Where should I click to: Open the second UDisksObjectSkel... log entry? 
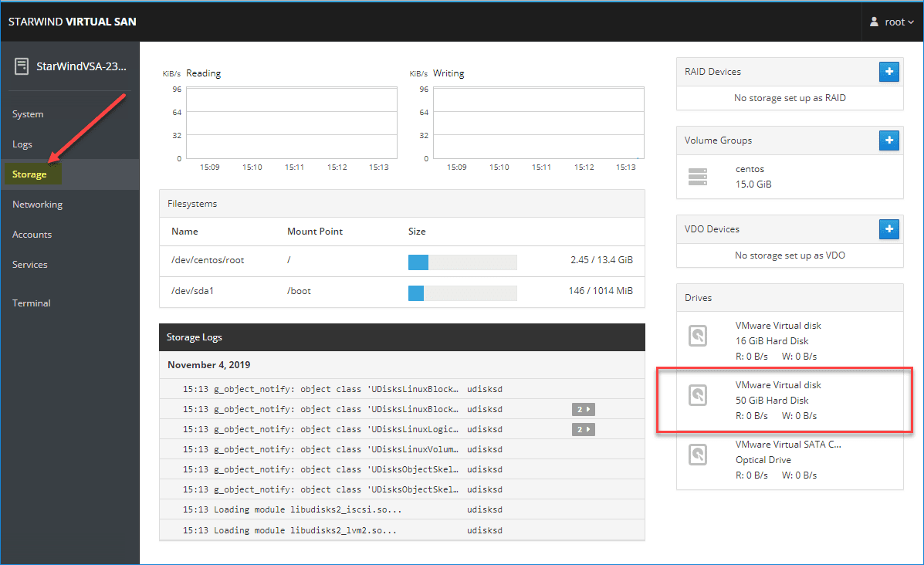[x=402, y=489]
